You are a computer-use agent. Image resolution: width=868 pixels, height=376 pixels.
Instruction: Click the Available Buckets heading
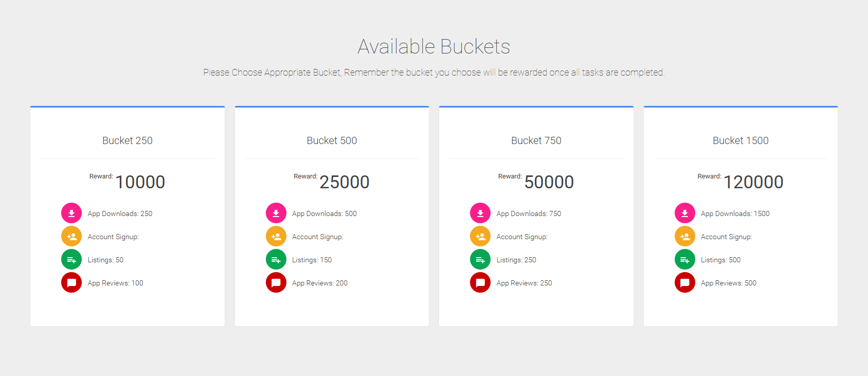[434, 47]
